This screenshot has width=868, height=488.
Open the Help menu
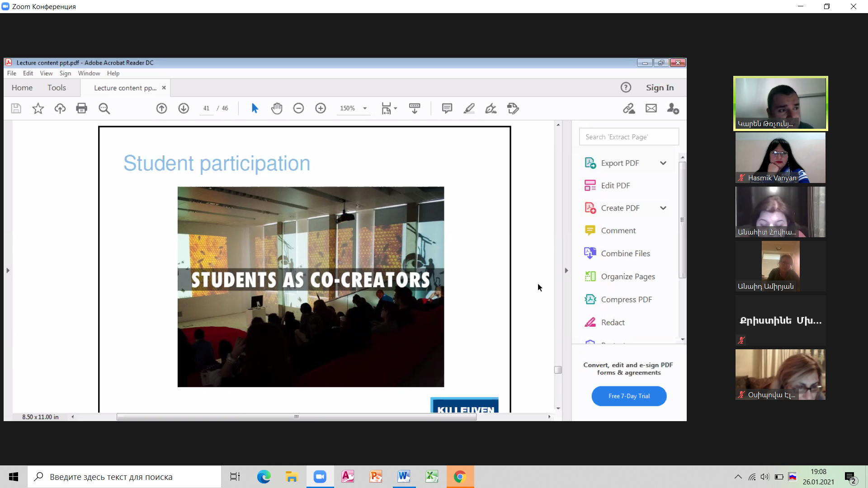pyautogui.click(x=113, y=73)
